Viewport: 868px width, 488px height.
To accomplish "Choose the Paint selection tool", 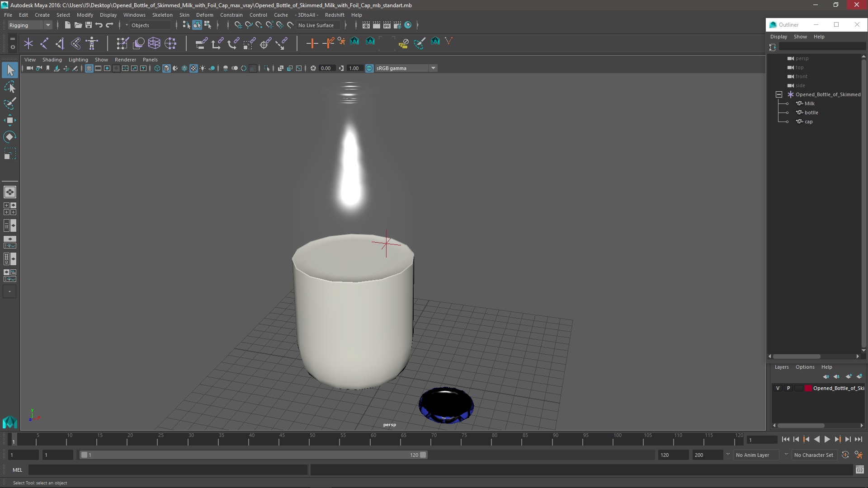I will pos(10,103).
